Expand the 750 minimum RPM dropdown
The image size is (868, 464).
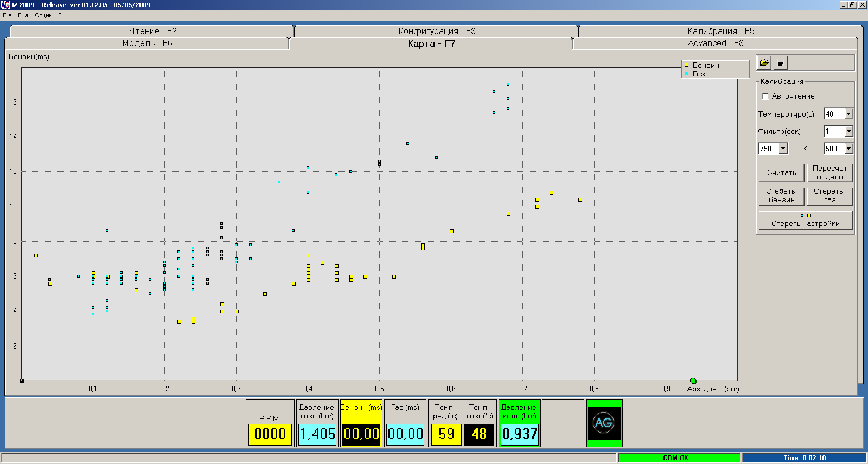[783, 149]
